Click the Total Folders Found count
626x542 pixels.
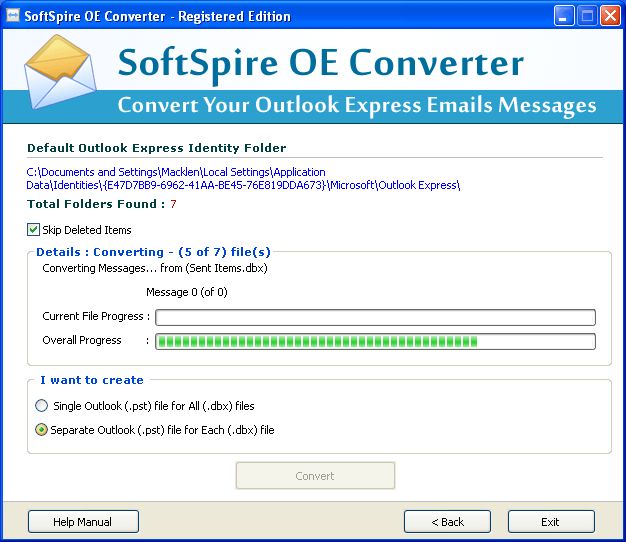point(172,204)
